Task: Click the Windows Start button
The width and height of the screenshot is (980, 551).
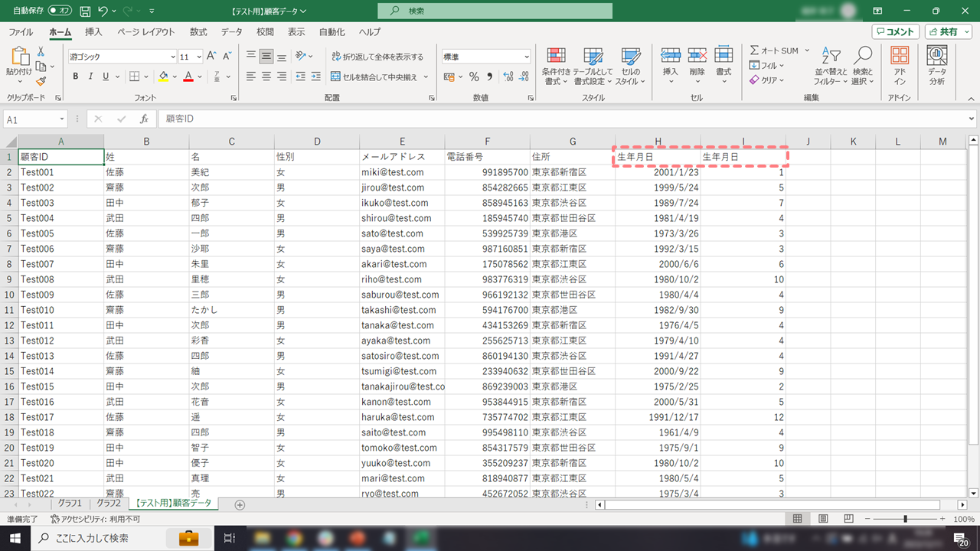Action: tap(15, 538)
